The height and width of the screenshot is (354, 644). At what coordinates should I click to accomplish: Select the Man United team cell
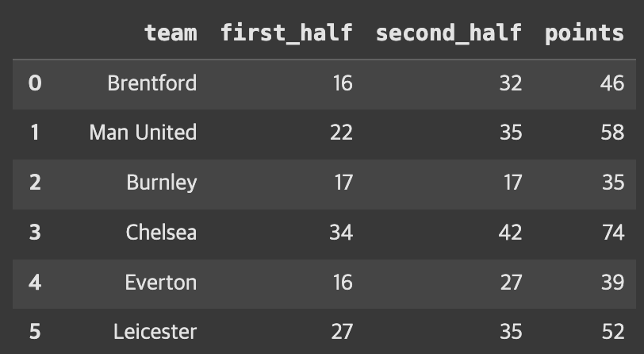[x=143, y=133]
